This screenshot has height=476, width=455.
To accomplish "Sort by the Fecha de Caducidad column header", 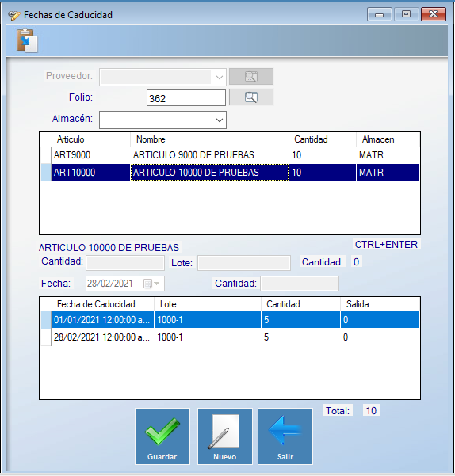I will click(103, 304).
